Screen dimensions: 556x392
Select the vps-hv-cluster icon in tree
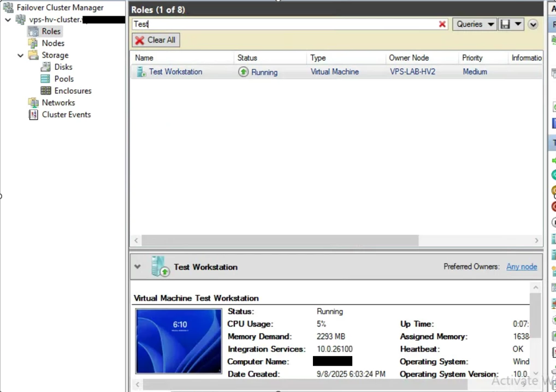point(21,20)
